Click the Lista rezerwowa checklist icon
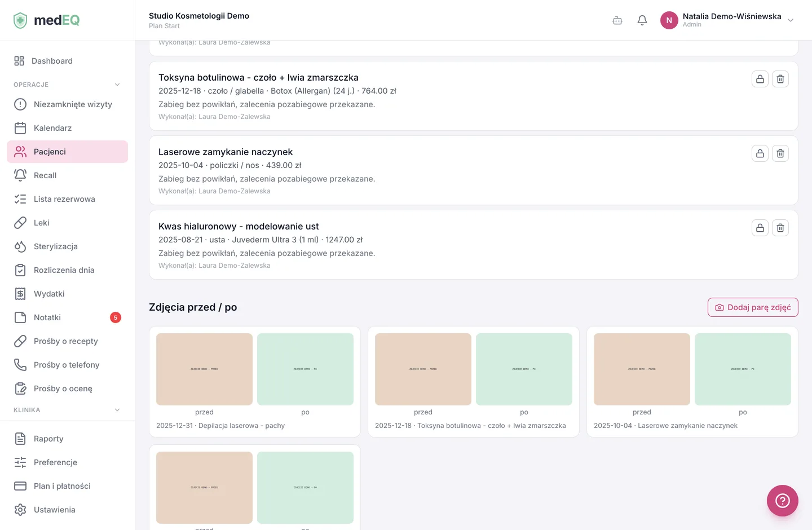The image size is (812, 530). [20, 199]
